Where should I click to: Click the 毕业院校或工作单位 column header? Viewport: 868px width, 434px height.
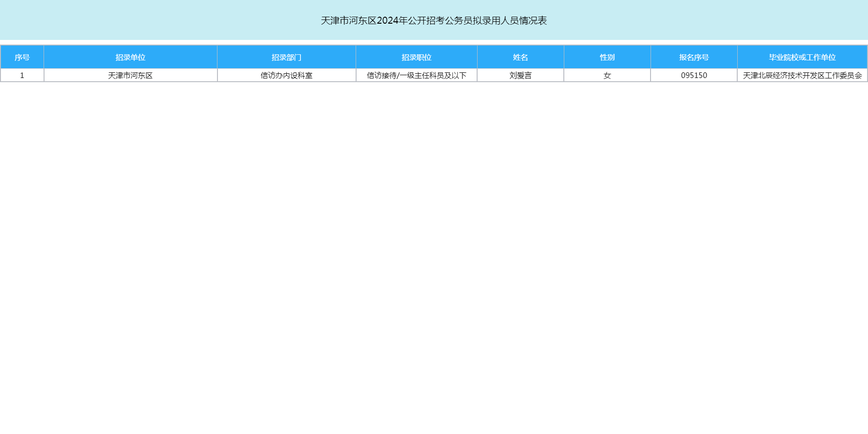(802, 57)
